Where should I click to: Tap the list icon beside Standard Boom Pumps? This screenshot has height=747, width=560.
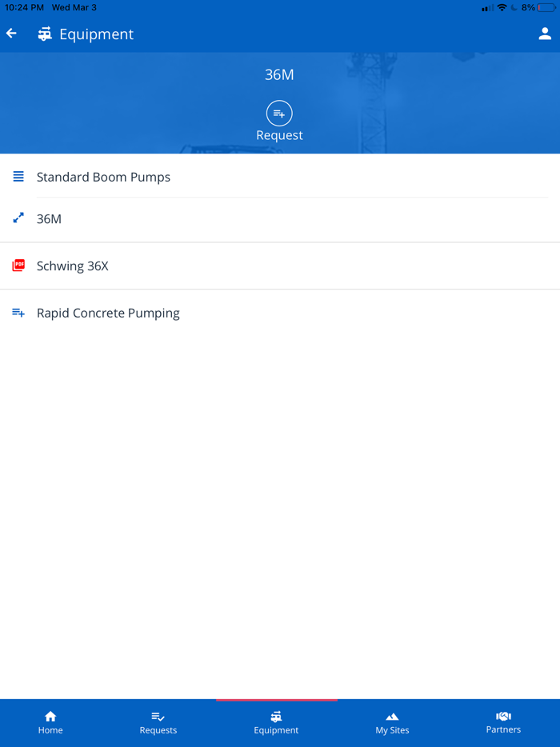tap(18, 177)
